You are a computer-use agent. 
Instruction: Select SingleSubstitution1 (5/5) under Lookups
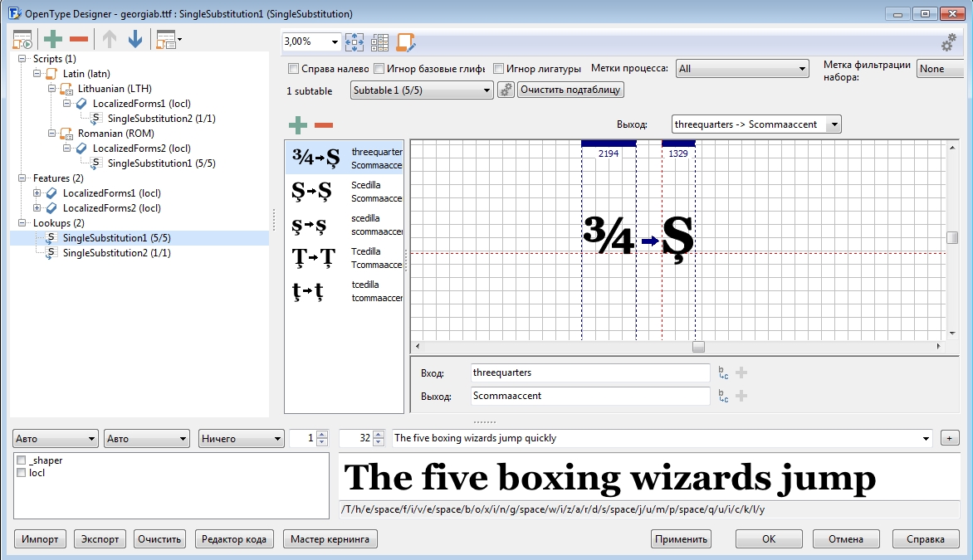[117, 238]
